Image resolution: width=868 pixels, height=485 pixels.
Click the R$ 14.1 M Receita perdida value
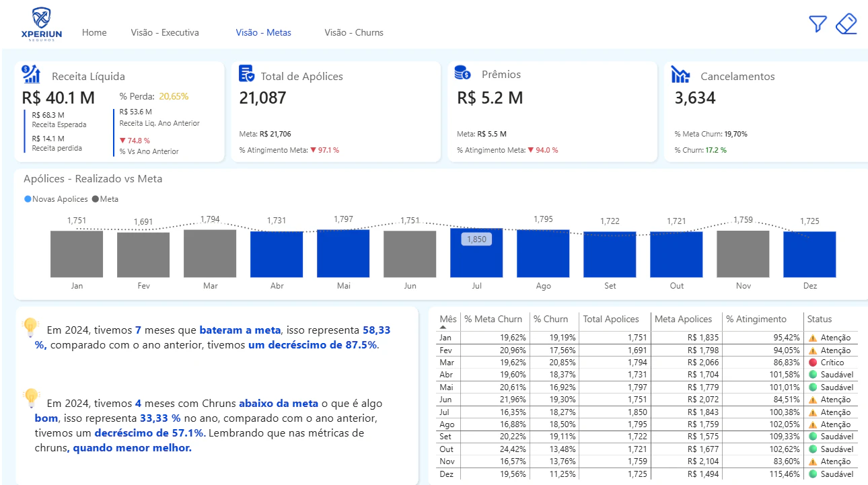[47, 139]
